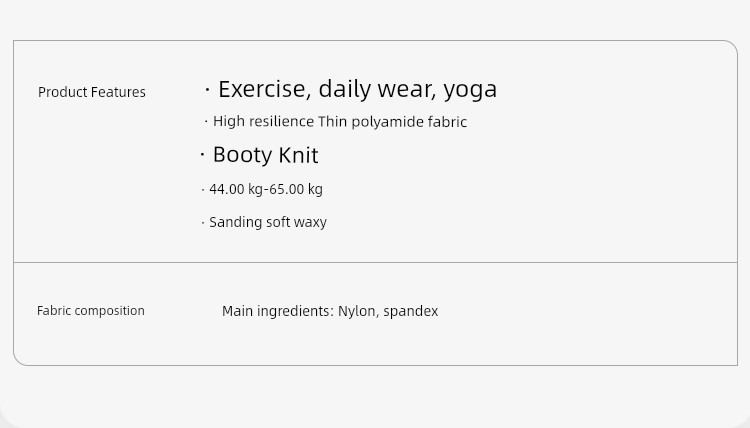Click the word "waxy" in features

pyautogui.click(x=310, y=222)
